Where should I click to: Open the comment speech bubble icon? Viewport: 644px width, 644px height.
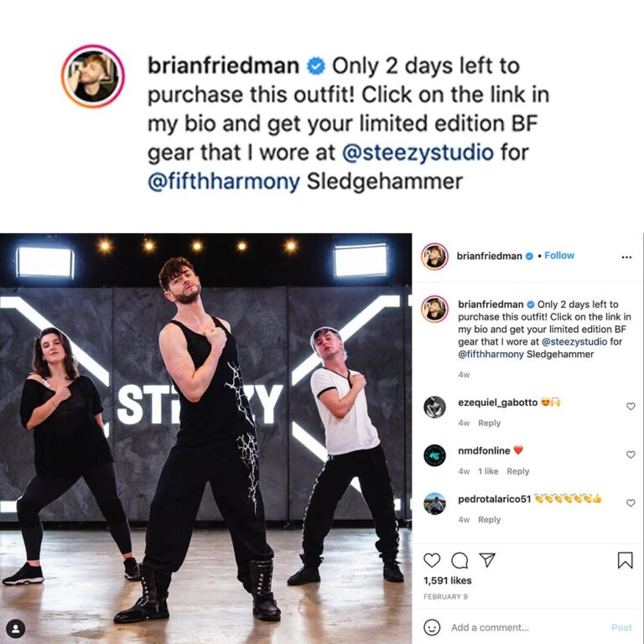[460, 560]
